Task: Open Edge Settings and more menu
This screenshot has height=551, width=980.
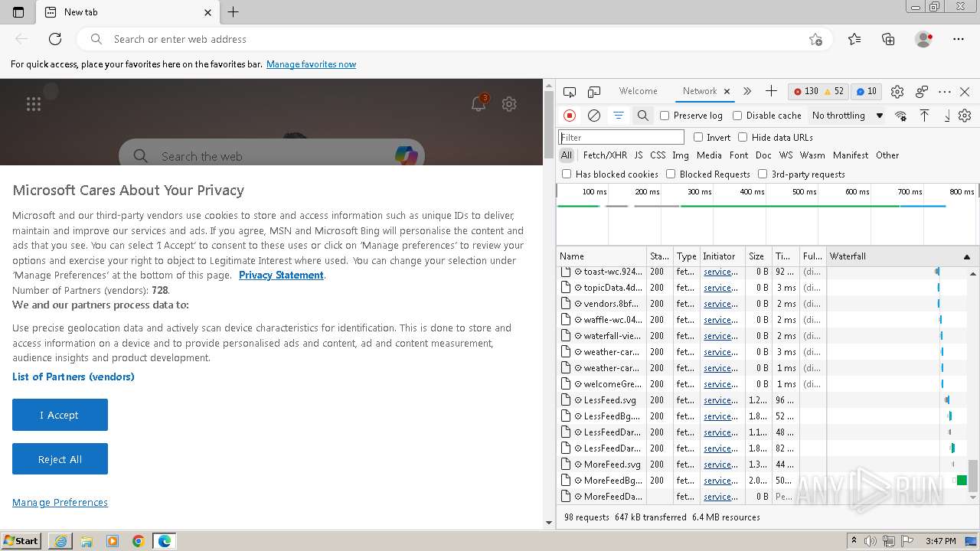Action: coord(959,39)
